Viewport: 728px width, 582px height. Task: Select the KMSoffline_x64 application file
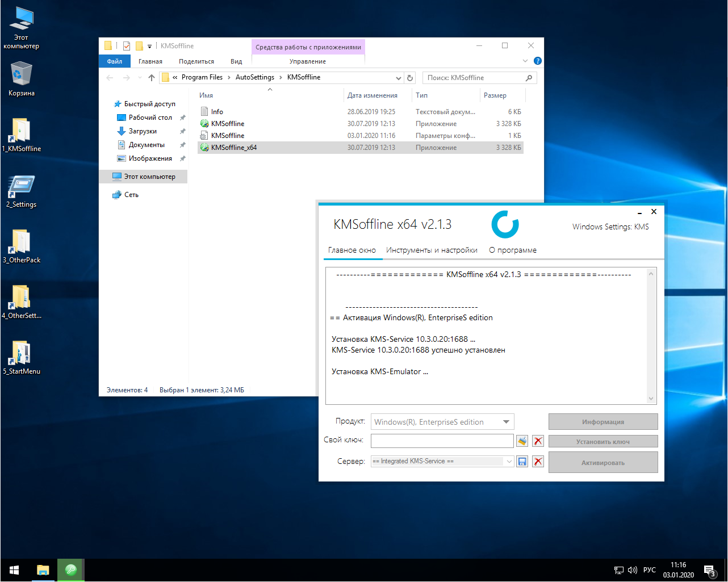point(360,148)
